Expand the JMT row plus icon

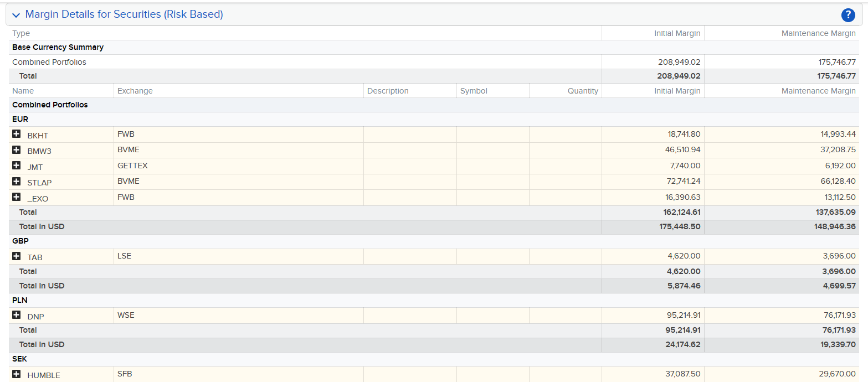pos(17,166)
